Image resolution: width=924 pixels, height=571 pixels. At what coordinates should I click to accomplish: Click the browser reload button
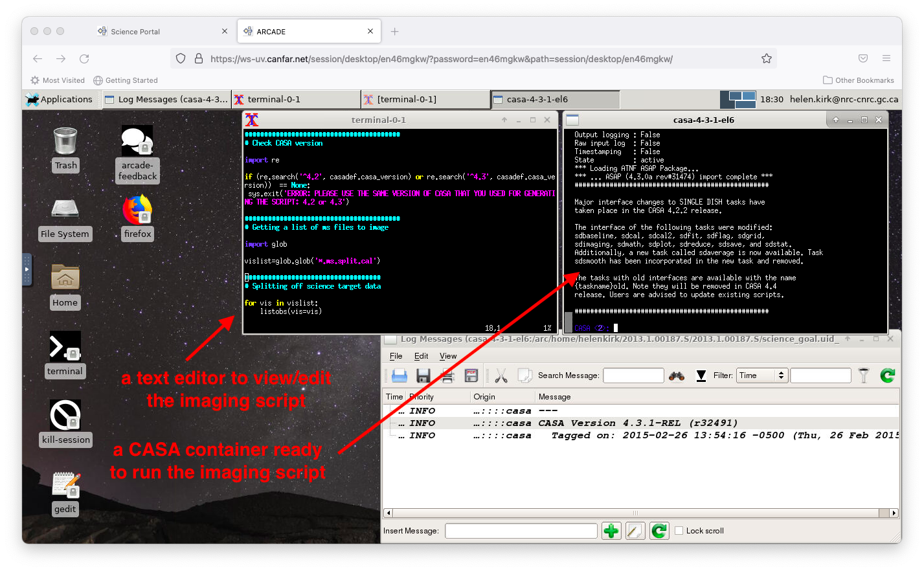[x=84, y=59]
